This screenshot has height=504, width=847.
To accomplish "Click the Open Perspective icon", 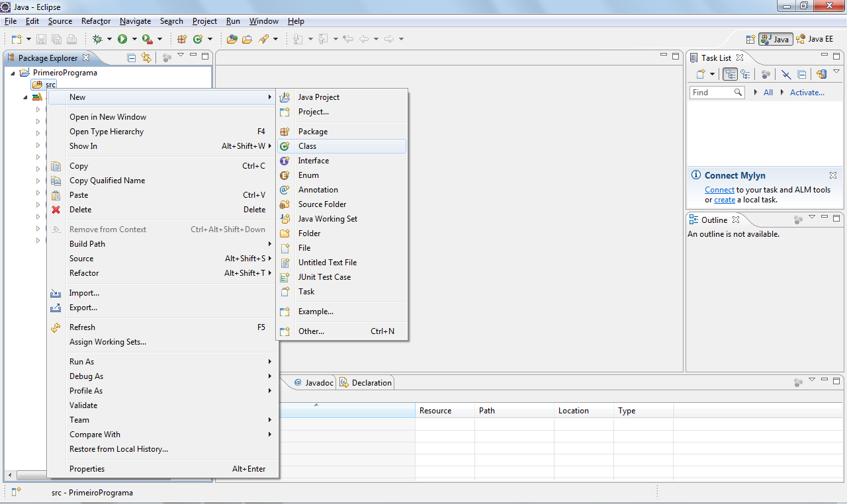I will tap(750, 39).
